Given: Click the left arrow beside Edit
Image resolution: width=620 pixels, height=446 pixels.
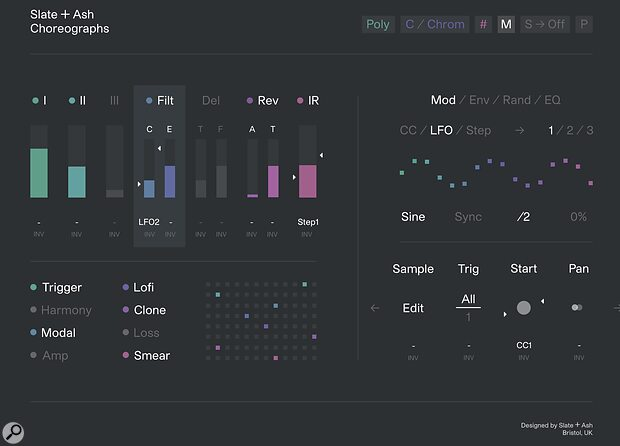Looking at the screenshot, I should click(375, 308).
